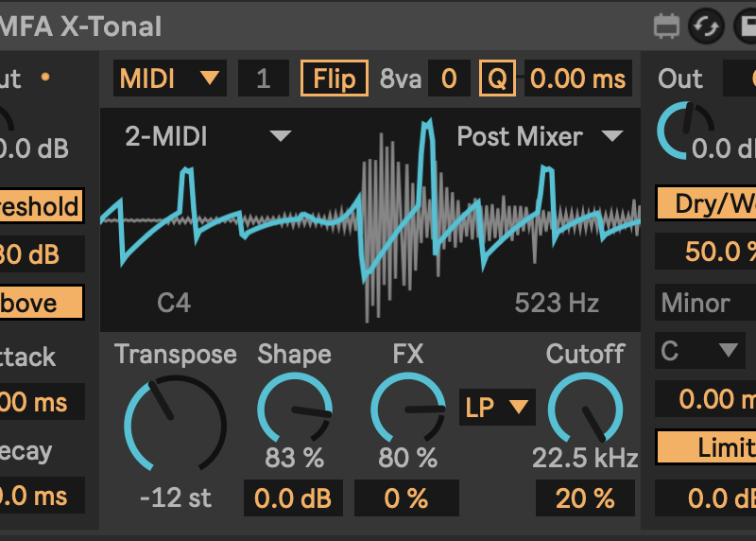This screenshot has height=541, width=756.
Task: Click the save preset disk icon
Action: 746,26
